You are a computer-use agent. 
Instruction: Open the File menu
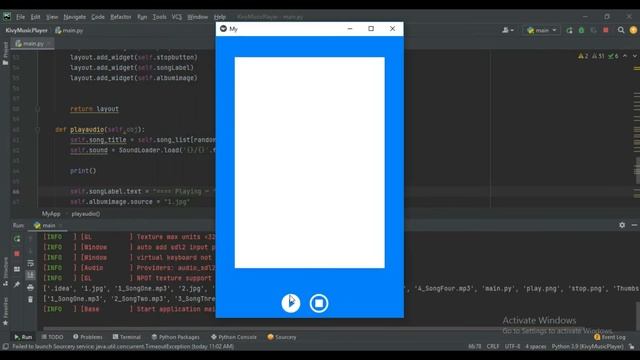pos(20,17)
